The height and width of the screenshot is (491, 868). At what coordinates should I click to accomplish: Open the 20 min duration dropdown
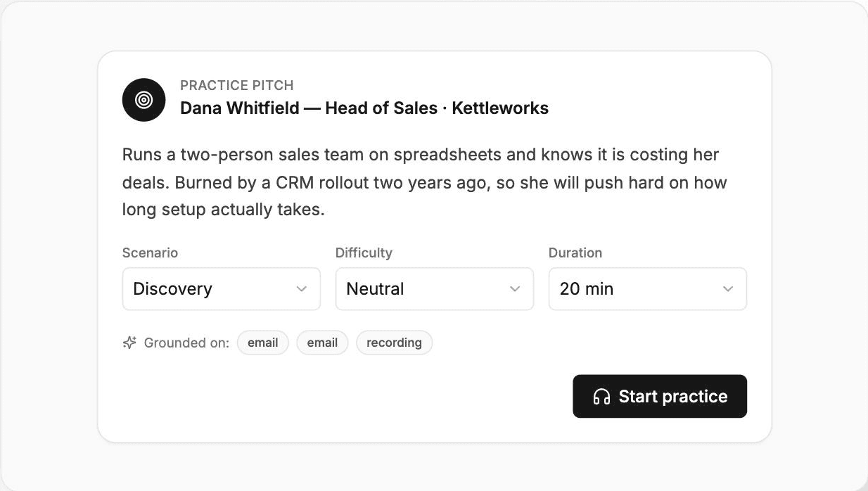[648, 288]
